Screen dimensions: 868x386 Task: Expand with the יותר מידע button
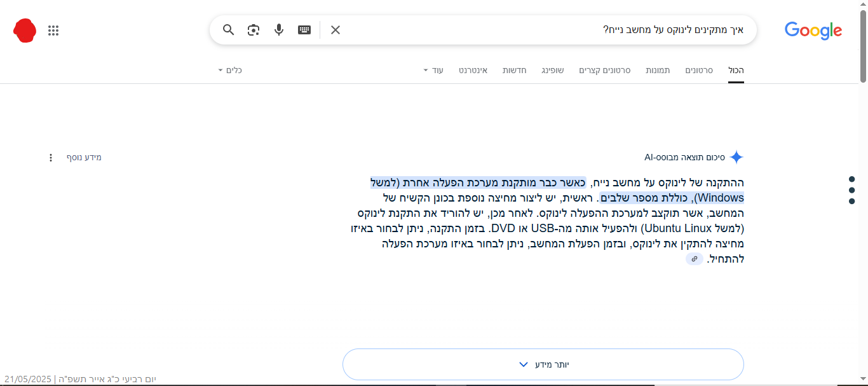click(543, 364)
